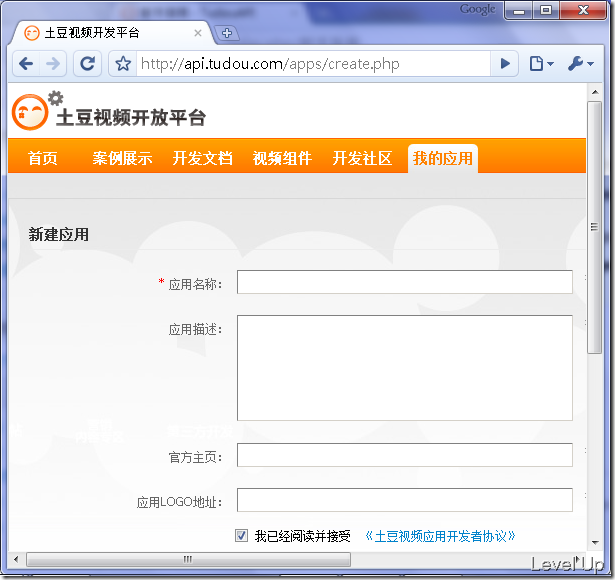The height and width of the screenshot is (580, 615).
Task: Click the 土豆视频开放平台 header title
Action: tap(131, 117)
